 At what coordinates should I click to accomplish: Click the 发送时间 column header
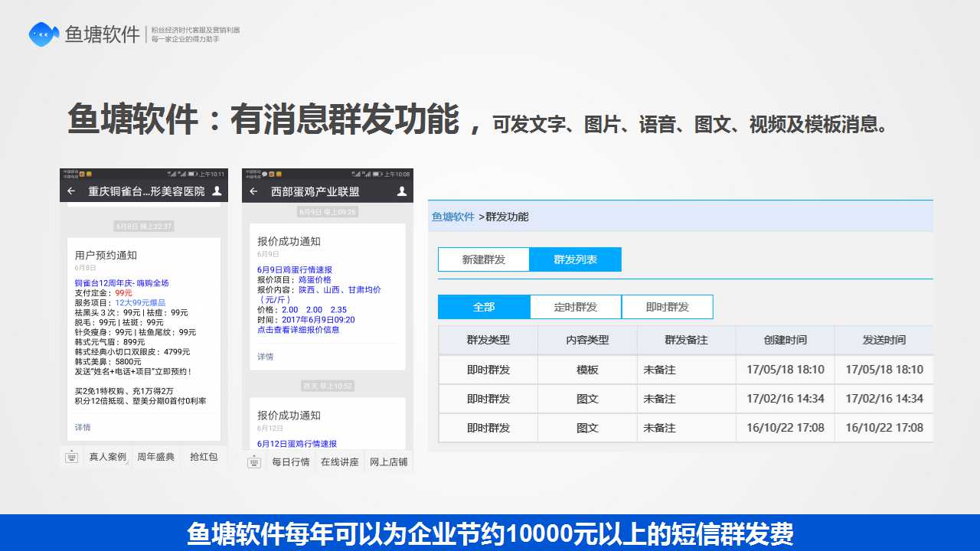(884, 340)
